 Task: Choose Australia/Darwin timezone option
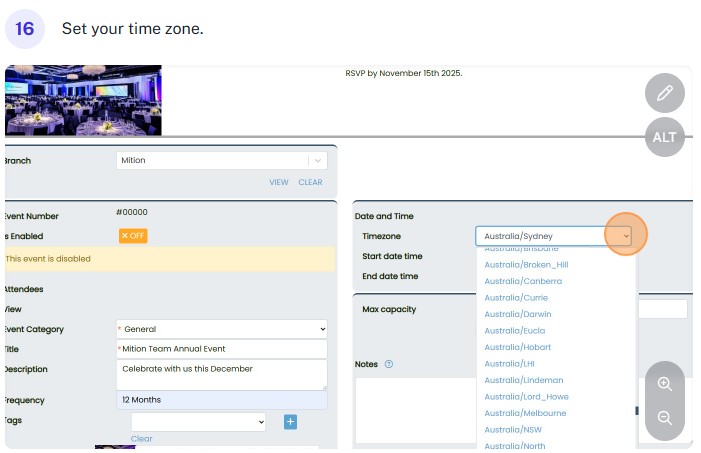coord(517,314)
